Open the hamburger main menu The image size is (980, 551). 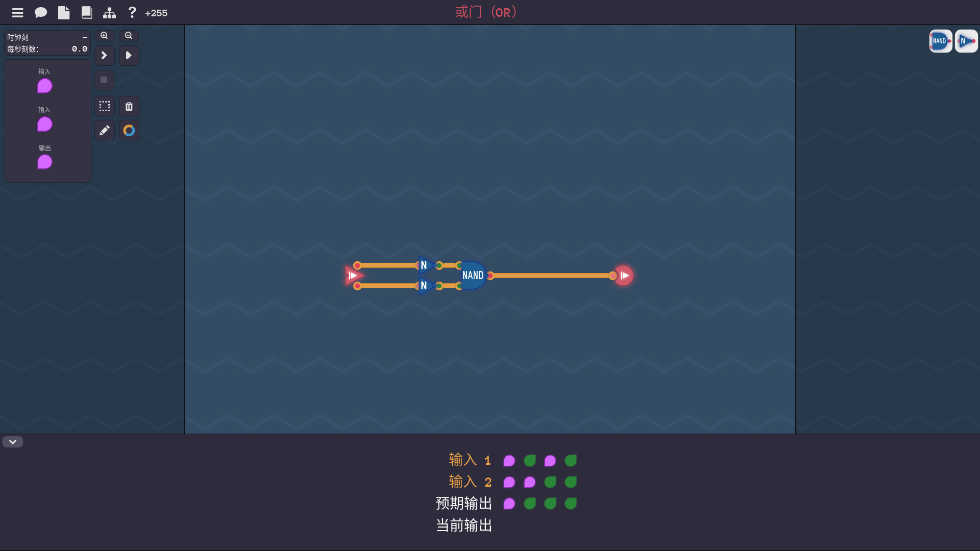tap(18, 13)
